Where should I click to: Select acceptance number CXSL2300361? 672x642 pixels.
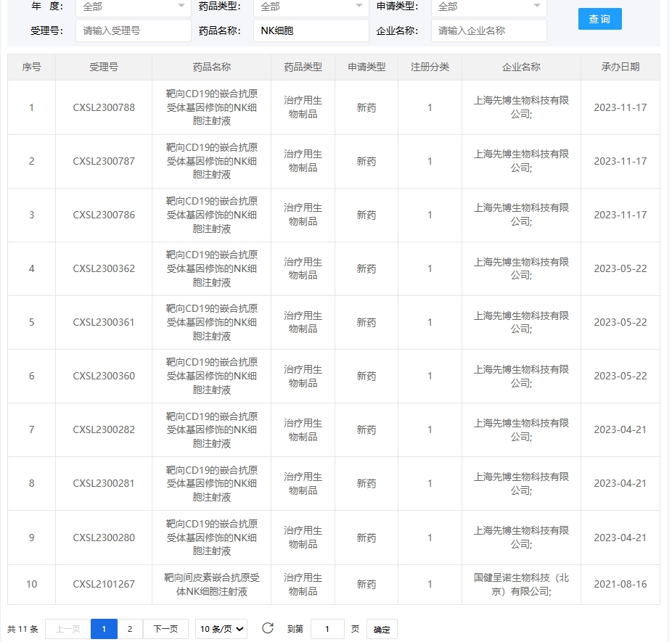point(104,322)
